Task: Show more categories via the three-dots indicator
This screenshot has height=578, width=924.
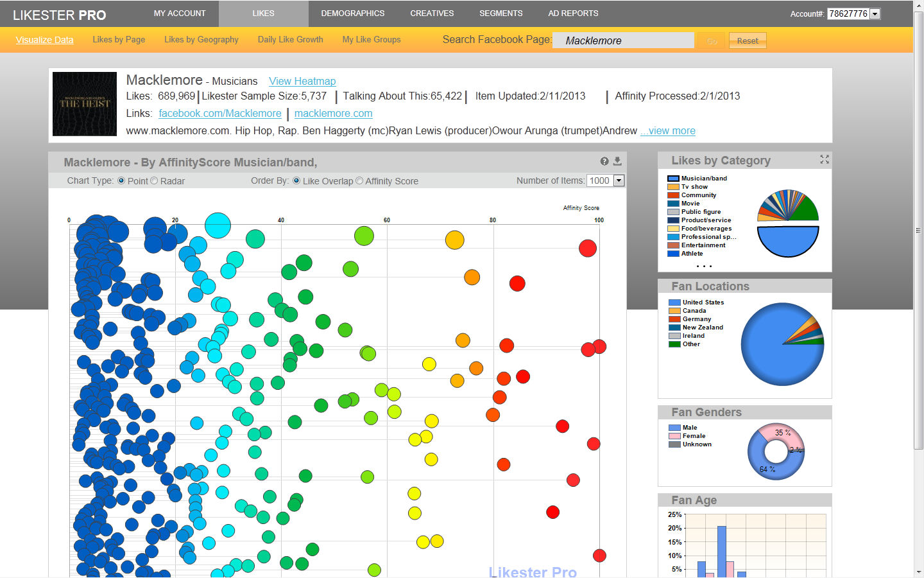Action: pos(704,265)
